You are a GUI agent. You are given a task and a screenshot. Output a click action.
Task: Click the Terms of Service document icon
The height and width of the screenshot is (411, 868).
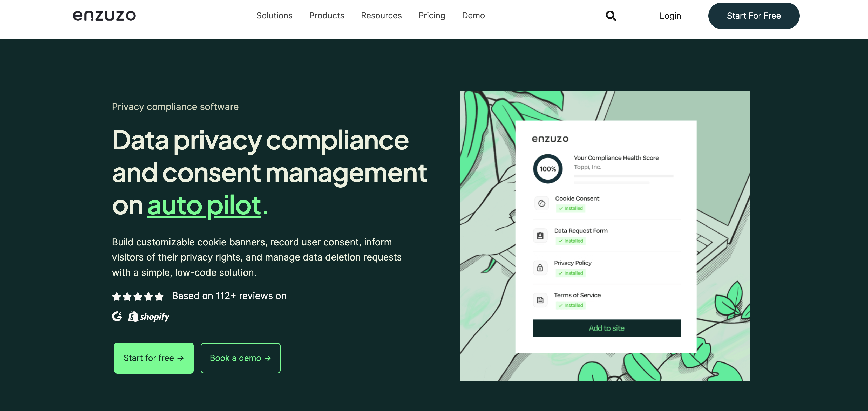(x=541, y=300)
